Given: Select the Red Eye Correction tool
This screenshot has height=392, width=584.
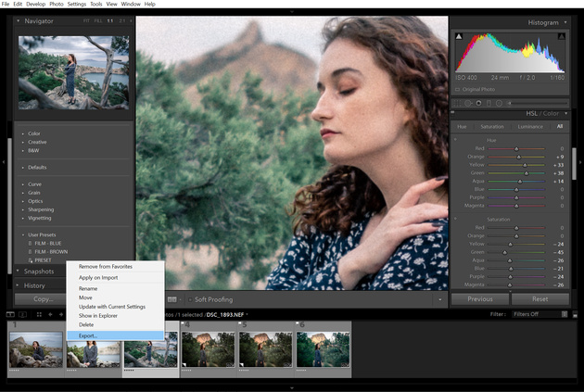Looking at the screenshot, I should point(479,103).
